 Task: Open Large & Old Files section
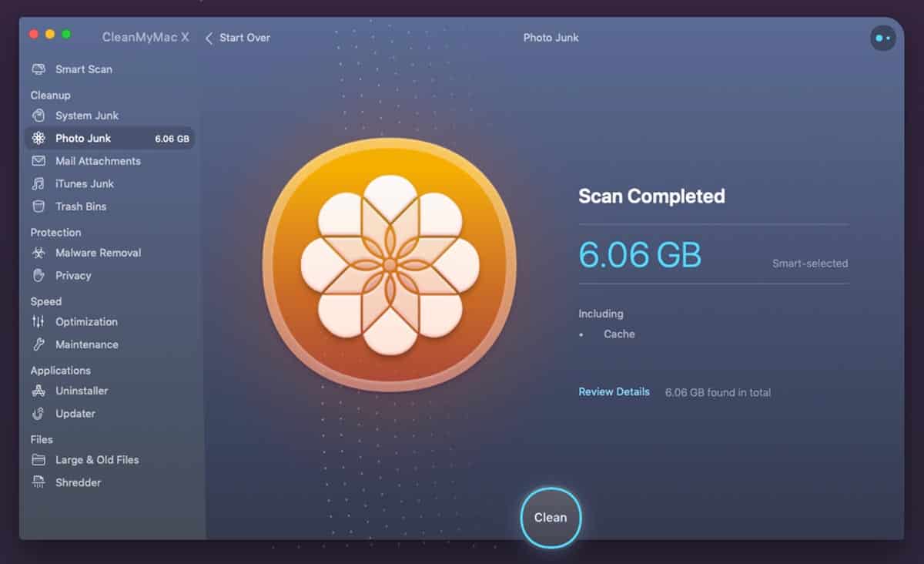point(96,460)
